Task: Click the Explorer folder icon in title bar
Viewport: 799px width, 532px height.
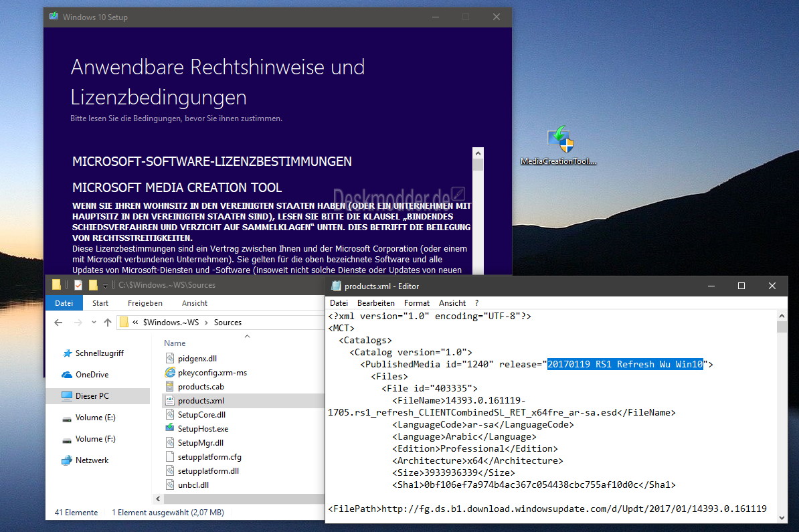Action: (x=57, y=285)
